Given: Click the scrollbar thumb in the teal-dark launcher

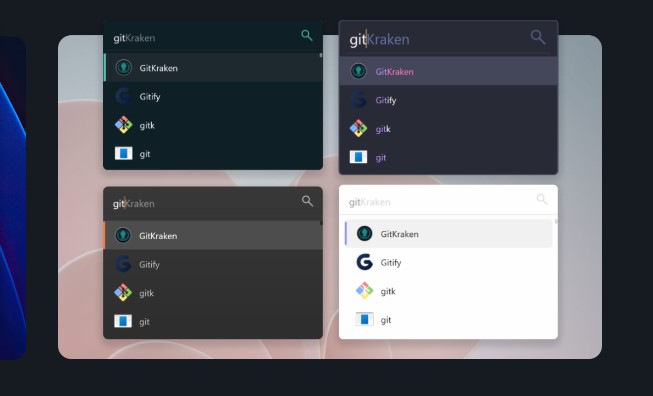Looking at the screenshot, I should (321, 55).
